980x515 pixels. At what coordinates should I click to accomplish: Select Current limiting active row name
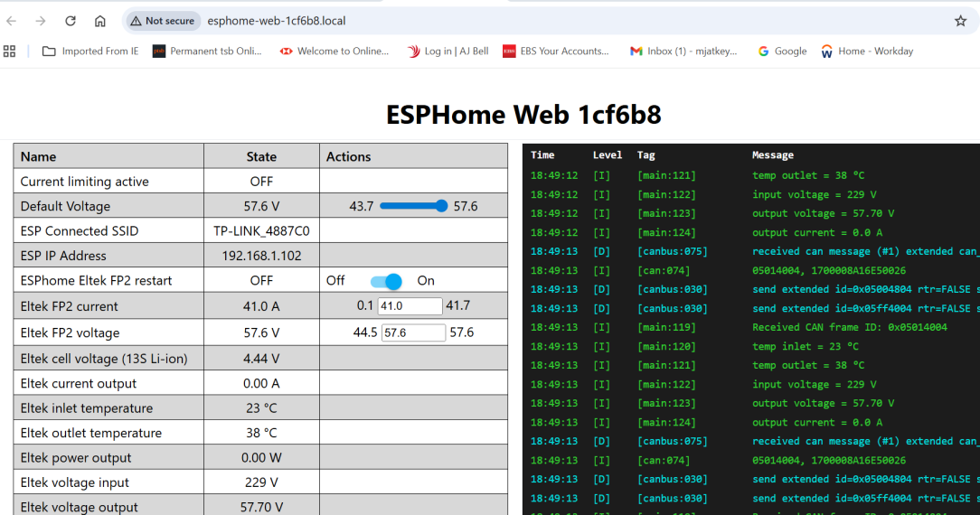pos(84,182)
